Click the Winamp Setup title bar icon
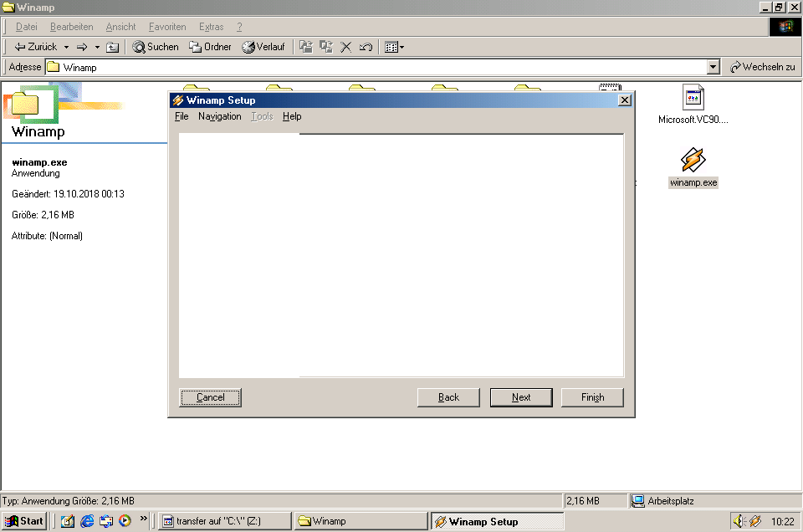This screenshot has width=803, height=532. tap(177, 100)
